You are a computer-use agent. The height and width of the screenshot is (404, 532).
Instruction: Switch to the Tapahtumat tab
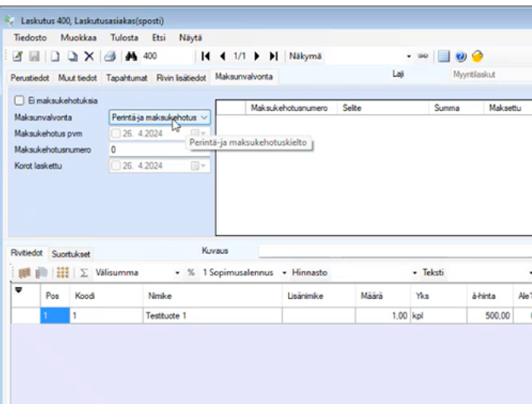tap(127, 78)
